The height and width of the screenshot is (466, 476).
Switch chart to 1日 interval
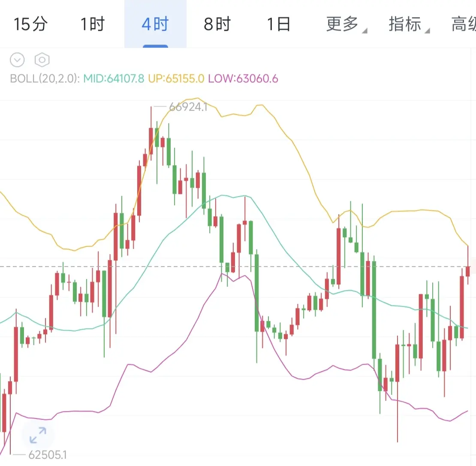click(x=279, y=24)
